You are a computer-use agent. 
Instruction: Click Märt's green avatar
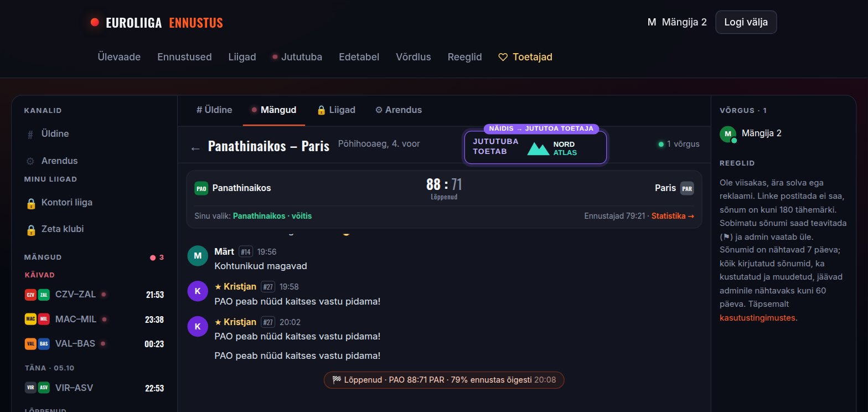tap(198, 256)
